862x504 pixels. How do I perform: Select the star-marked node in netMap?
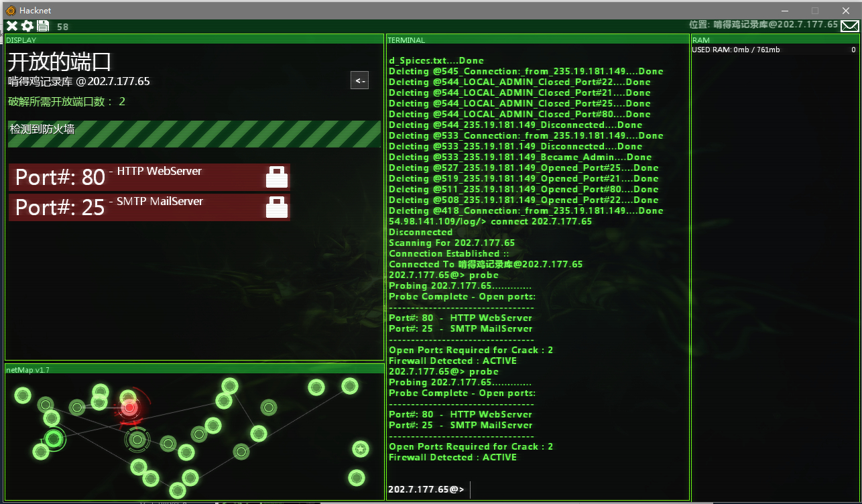coord(361,449)
